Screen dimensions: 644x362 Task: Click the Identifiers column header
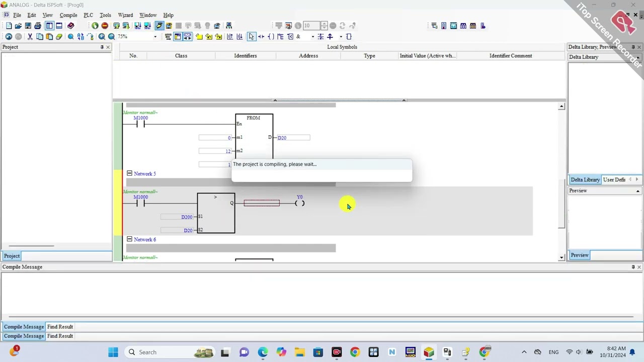point(246,56)
